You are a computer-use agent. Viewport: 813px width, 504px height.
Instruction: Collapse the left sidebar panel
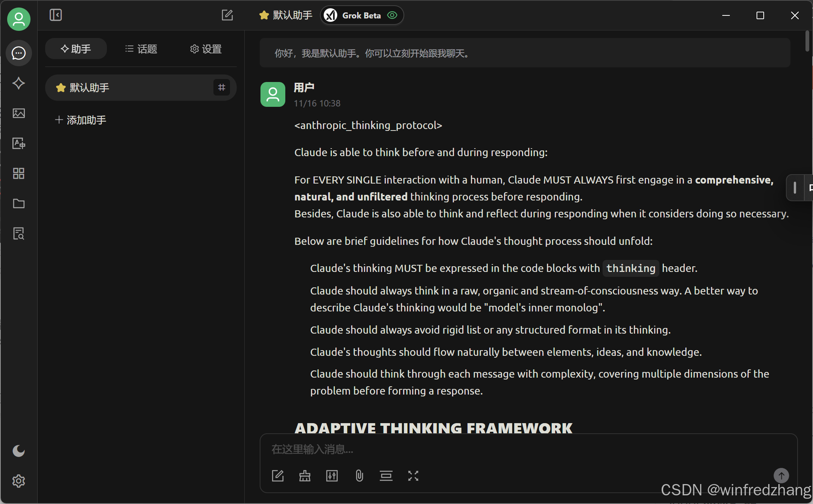[x=56, y=15]
